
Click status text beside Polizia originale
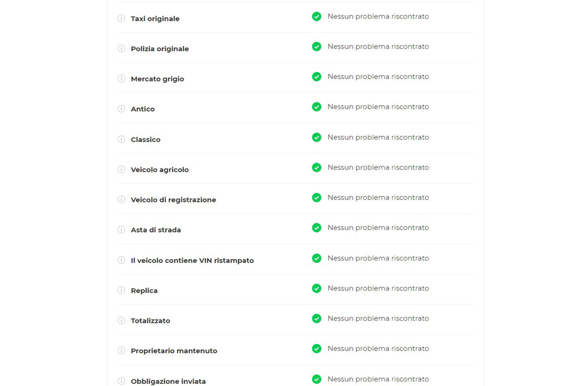378,47
